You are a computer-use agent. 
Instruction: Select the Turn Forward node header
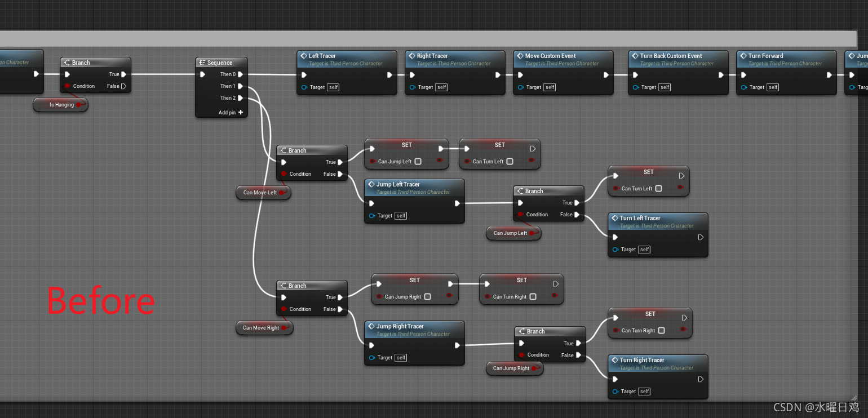[x=786, y=59]
